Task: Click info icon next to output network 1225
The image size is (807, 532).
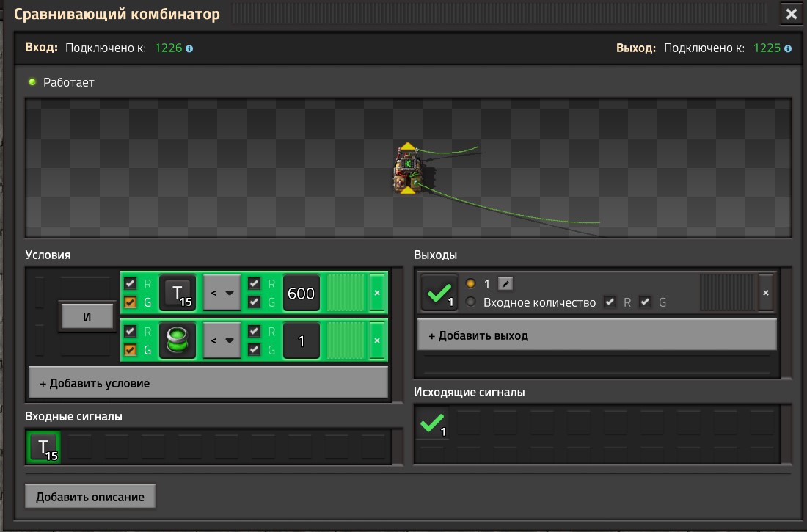Action: 787,48
